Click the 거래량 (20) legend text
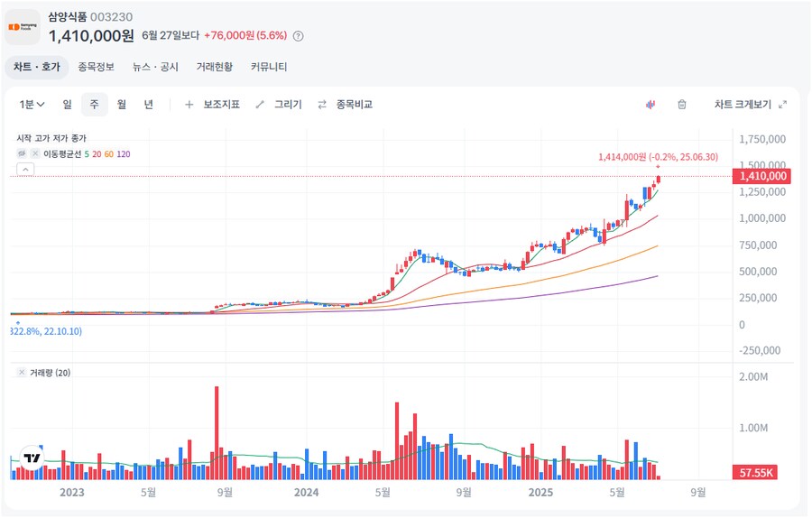Screen dimensions: 812x518 point(50,373)
